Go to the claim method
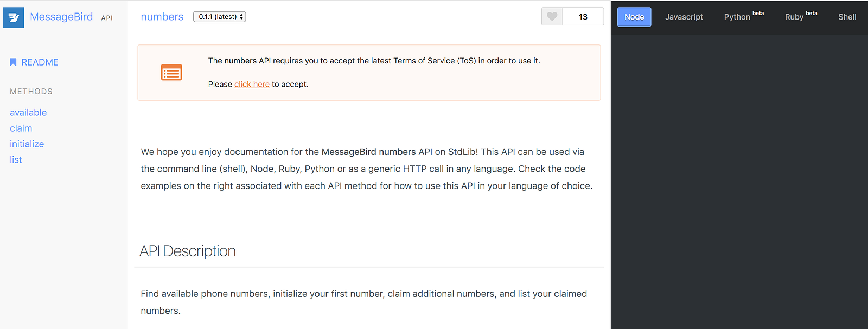This screenshot has width=868, height=329. (21, 128)
